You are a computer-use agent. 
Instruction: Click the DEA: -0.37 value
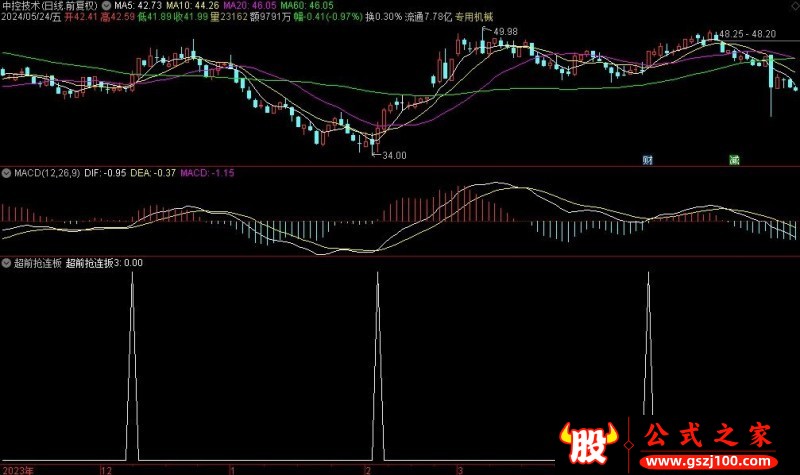coord(153,173)
